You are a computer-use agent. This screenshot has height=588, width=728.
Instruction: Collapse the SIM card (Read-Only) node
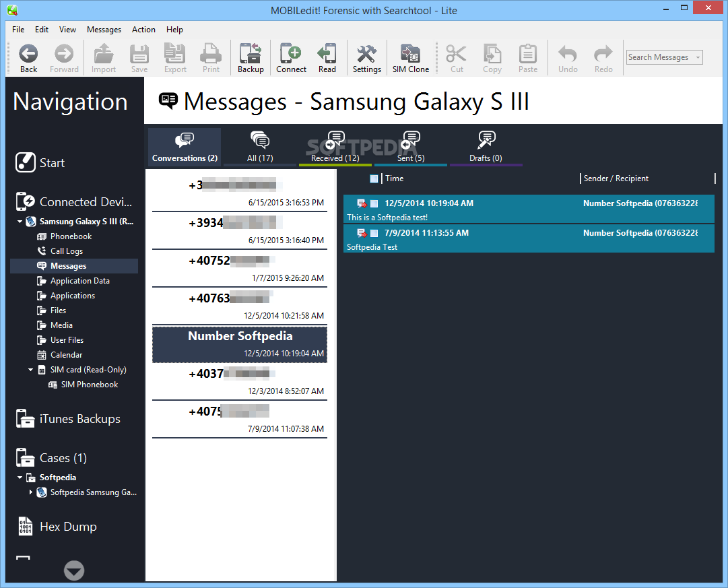click(x=31, y=370)
